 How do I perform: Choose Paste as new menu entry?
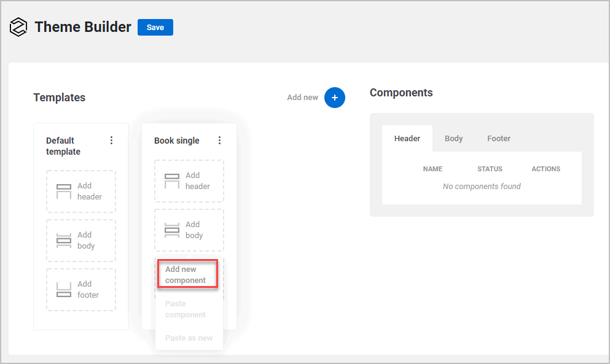tap(189, 338)
